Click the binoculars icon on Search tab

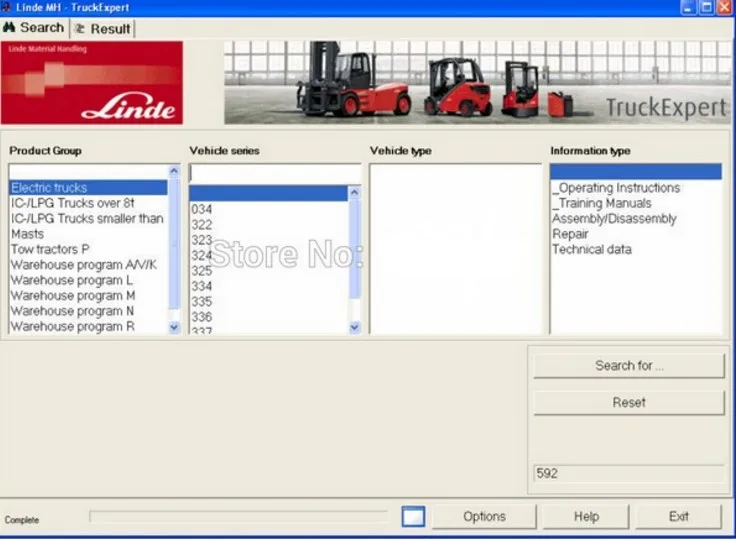[x=9, y=28]
